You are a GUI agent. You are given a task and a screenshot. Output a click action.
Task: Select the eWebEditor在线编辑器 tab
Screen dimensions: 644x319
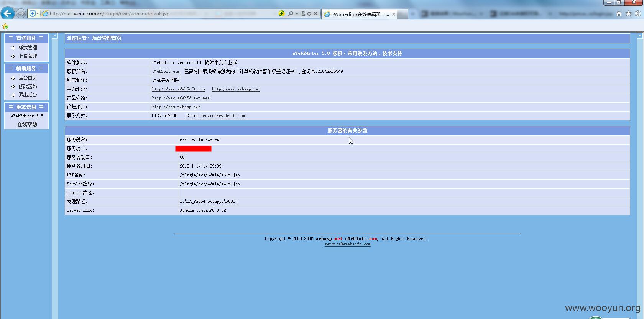click(360, 14)
